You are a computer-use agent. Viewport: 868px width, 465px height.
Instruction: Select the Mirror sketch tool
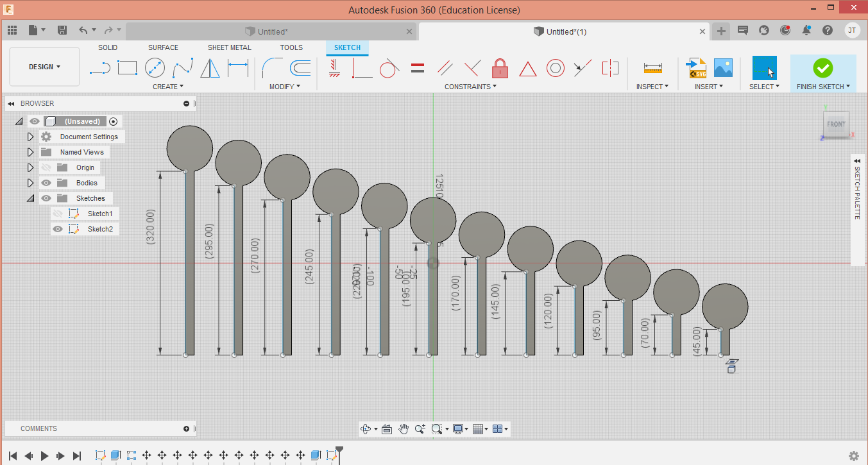pos(210,67)
